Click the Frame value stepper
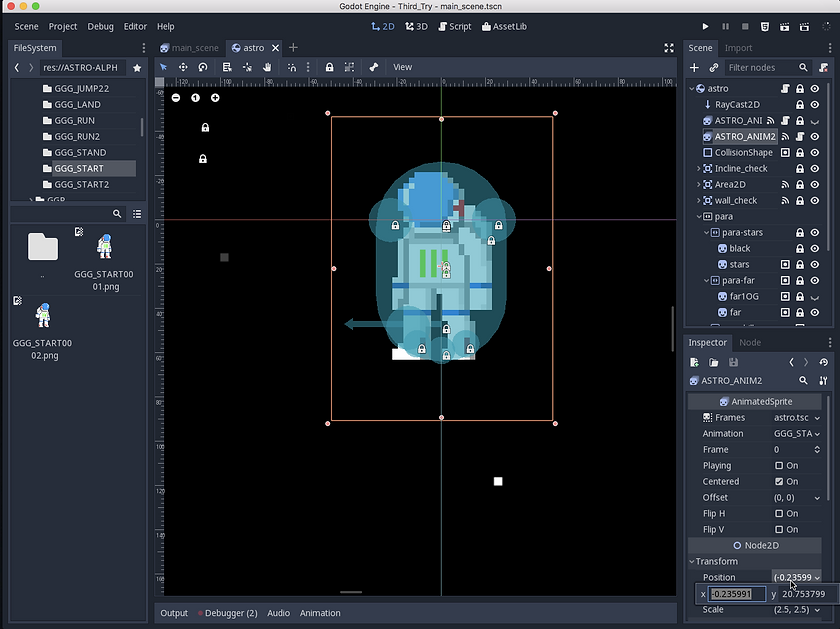The width and height of the screenshot is (840, 629). coord(817,450)
